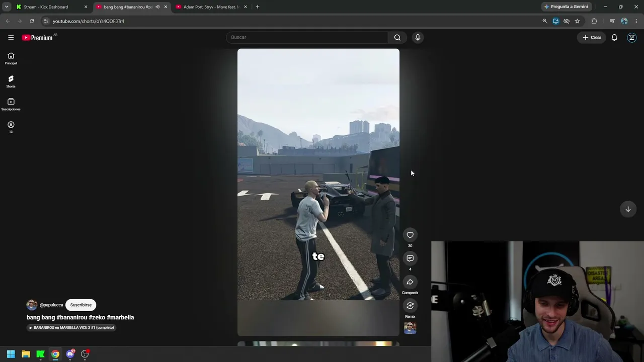The width and height of the screenshot is (644, 362).
Task: Open the Chrome three-dot menu
Action: tap(636, 21)
